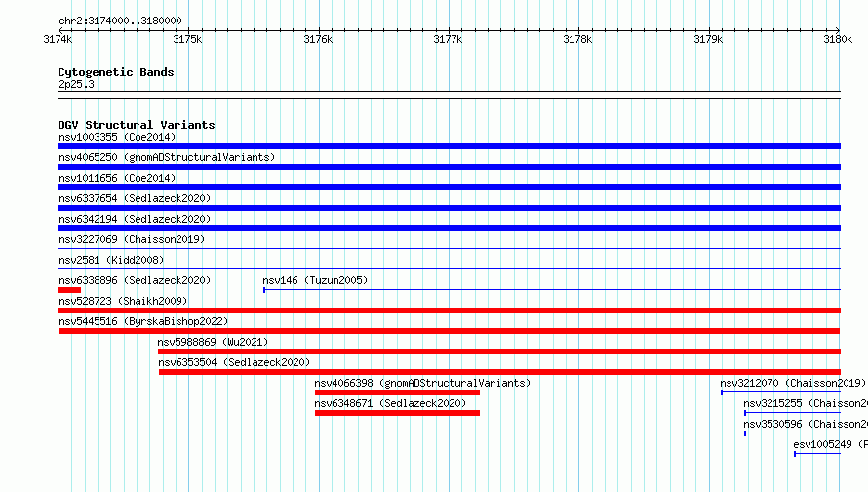Click the nsv6342194 (Sedlazeck2020) label
The width and height of the screenshot is (868, 492).
tap(135, 219)
